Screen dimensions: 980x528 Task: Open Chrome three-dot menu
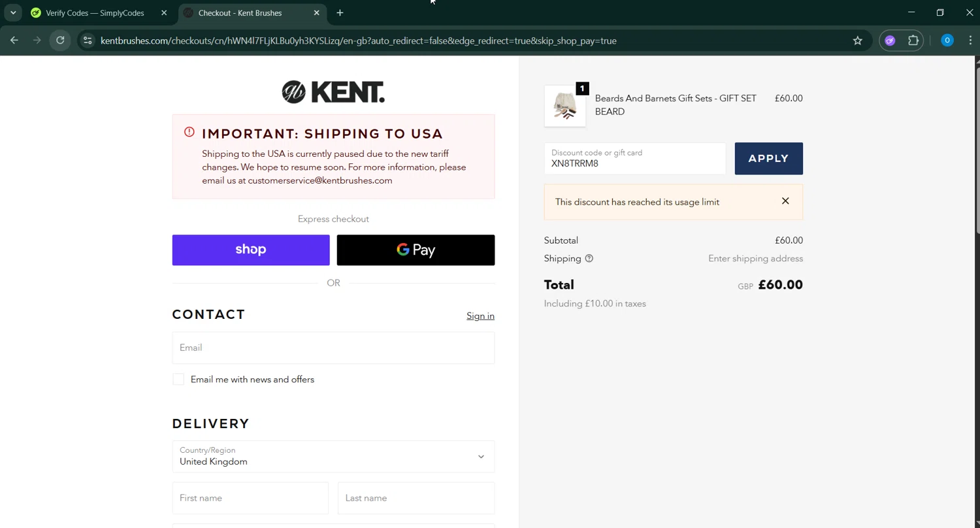click(x=970, y=41)
